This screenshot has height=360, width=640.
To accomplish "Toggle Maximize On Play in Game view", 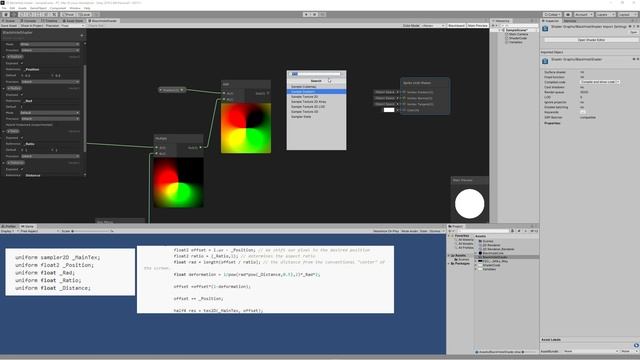I will (x=386, y=231).
